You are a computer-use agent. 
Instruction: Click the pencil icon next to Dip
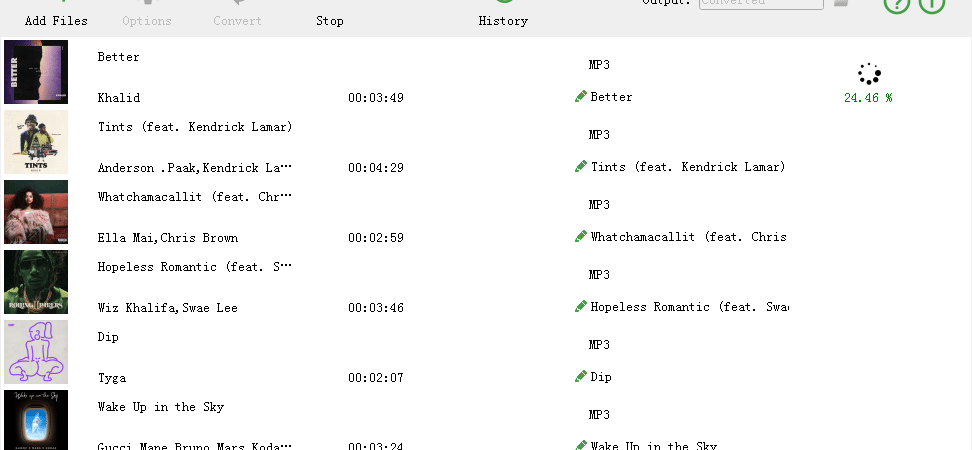point(581,377)
